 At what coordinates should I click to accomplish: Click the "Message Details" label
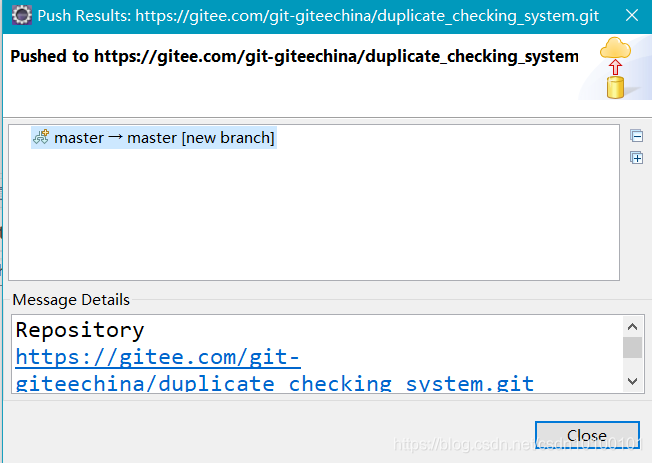(x=71, y=300)
